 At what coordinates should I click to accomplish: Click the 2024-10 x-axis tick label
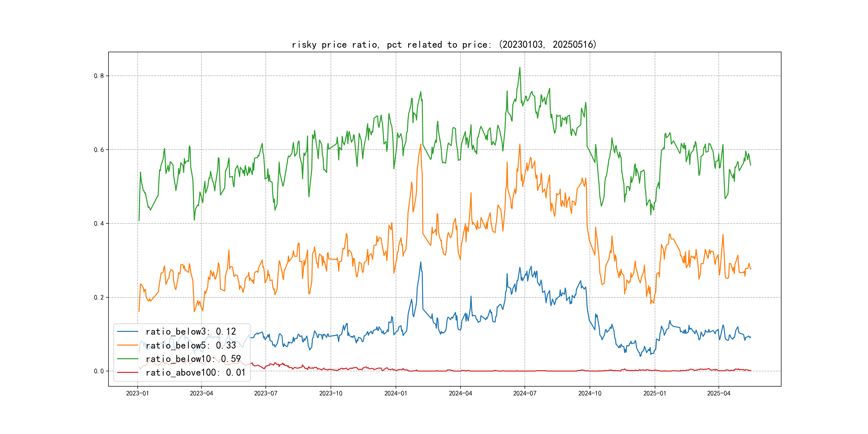[x=590, y=393]
